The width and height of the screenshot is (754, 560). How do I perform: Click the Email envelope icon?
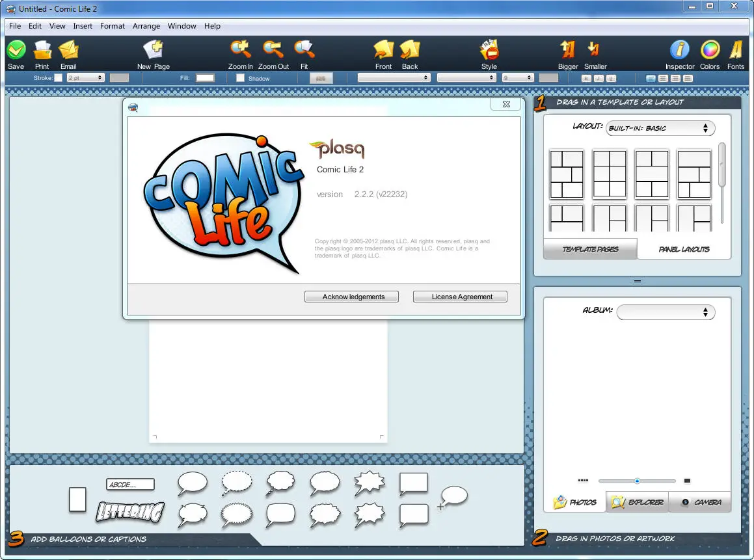[68, 50]
